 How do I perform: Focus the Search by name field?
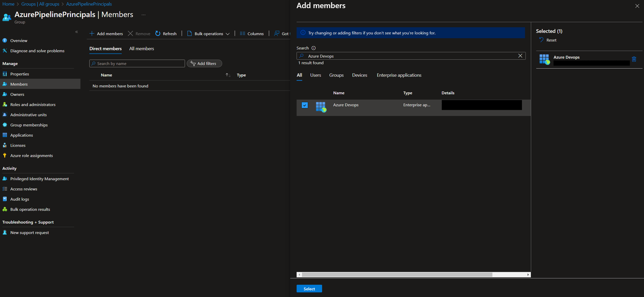click(137, 63)
